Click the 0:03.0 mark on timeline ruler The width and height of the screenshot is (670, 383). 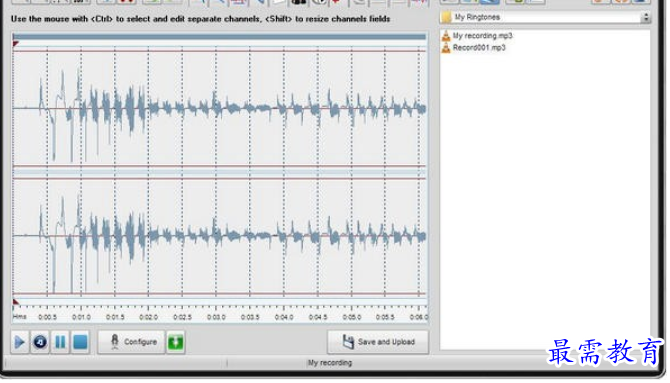pyautogui.click(x=216, y=317)
